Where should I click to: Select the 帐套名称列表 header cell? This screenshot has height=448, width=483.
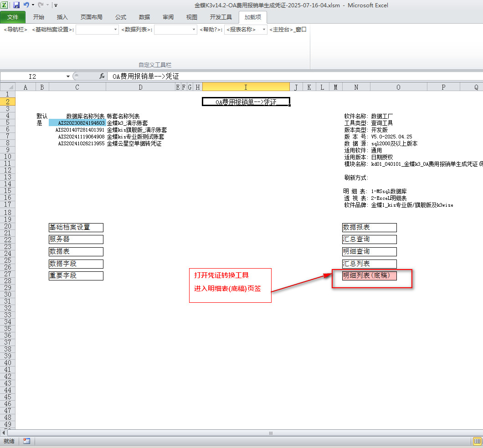coord(140,116)
